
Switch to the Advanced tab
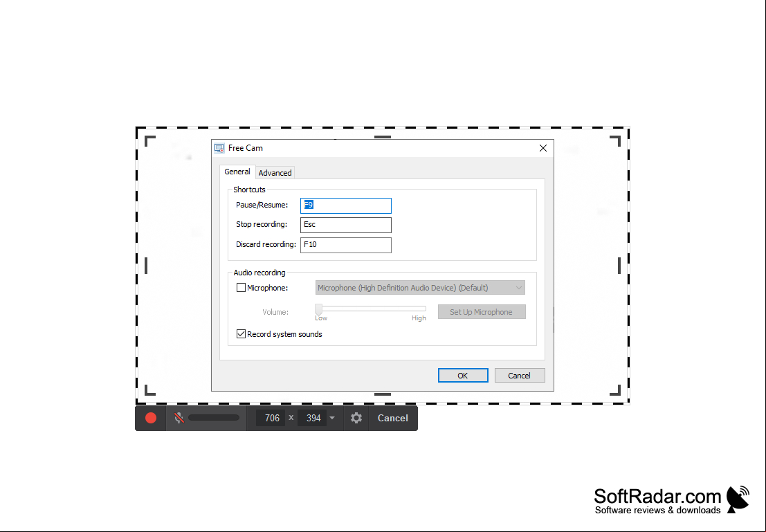click(275, 173)
